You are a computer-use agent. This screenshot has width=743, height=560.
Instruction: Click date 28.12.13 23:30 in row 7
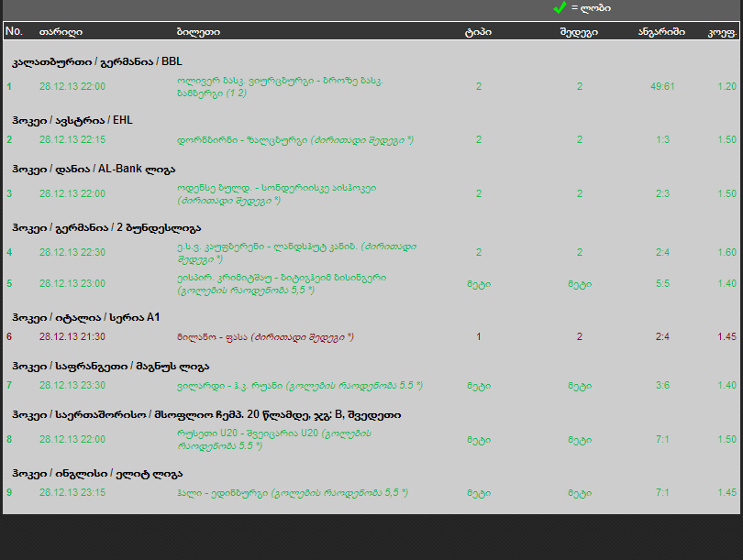(72, 385)
